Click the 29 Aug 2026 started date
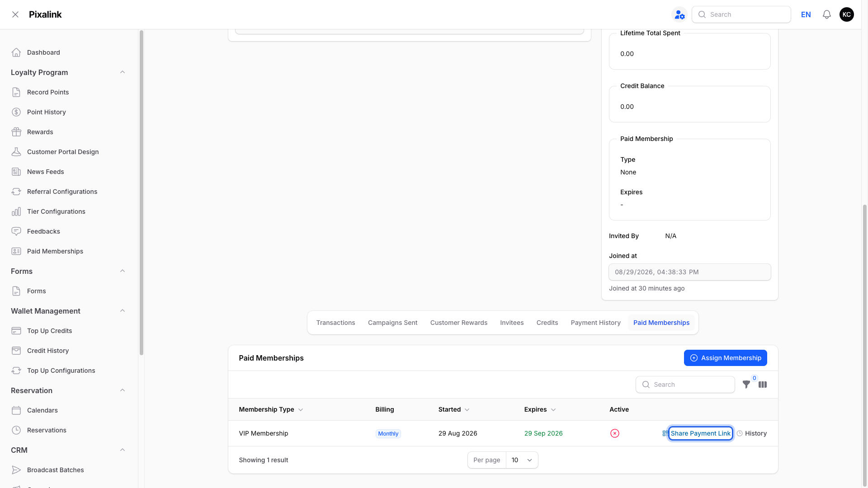The height and width of the screenshot is (488, 868). click(x=458, y=433)
